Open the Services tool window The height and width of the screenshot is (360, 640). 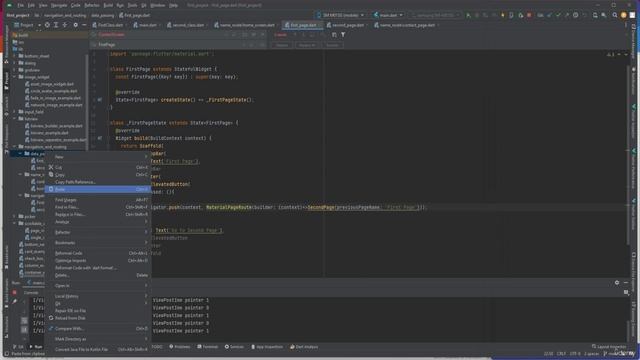pyautogui.click(x=234, y=347)
